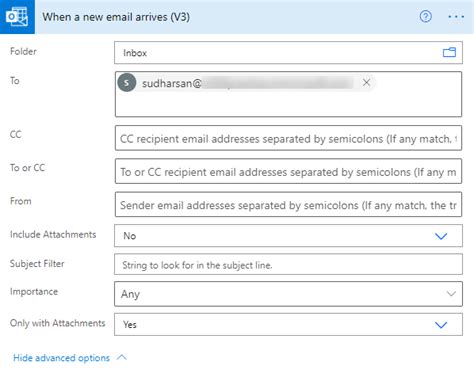Click the trigger title 'When a new email arrives (V3)'
The width and height of the screenshot is (474, 381).
click(116, 17)
